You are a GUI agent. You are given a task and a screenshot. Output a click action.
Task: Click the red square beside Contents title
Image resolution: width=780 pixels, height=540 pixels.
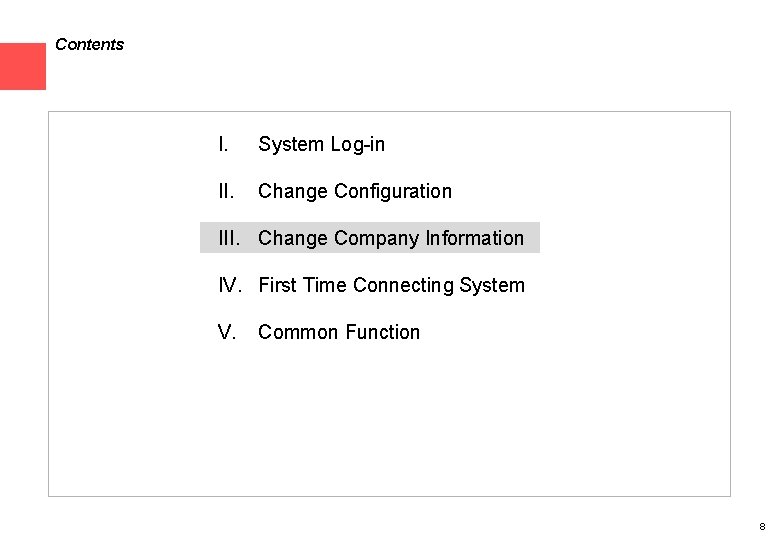tap(22, 67)
